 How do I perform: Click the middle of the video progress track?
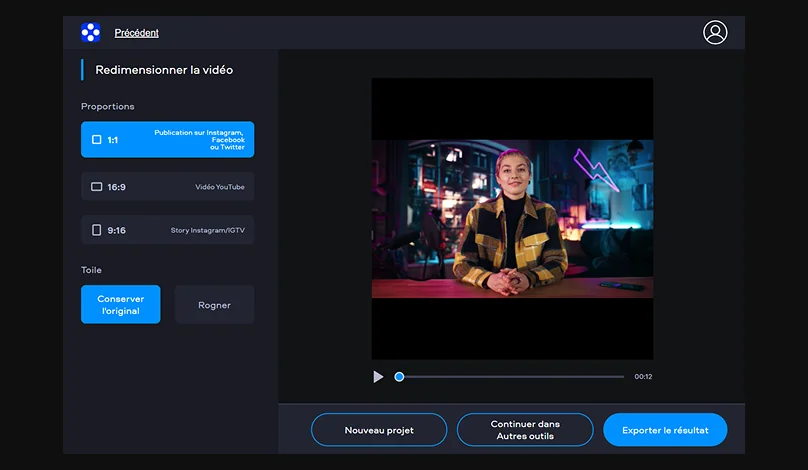(x=511, y=377)
